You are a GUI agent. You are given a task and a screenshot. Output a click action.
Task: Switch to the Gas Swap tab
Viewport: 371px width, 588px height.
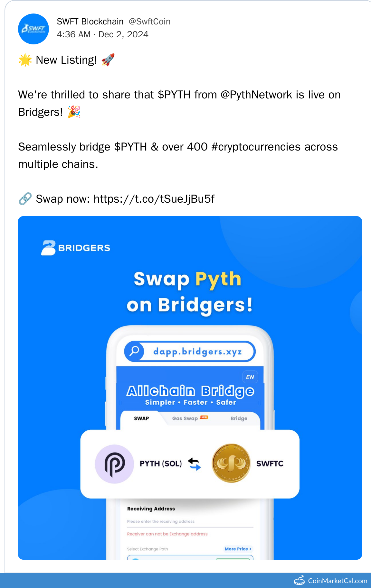click(x=185, y=418)
